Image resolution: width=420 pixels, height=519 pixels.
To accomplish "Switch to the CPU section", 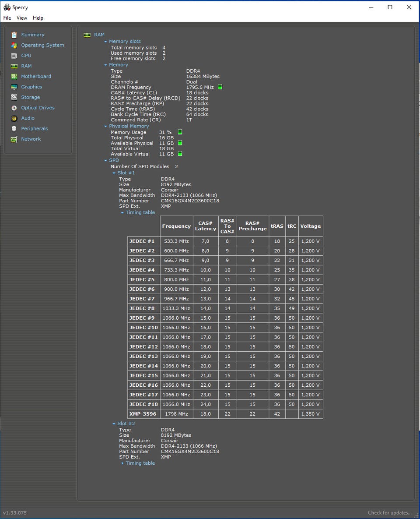I will [26, 56].
